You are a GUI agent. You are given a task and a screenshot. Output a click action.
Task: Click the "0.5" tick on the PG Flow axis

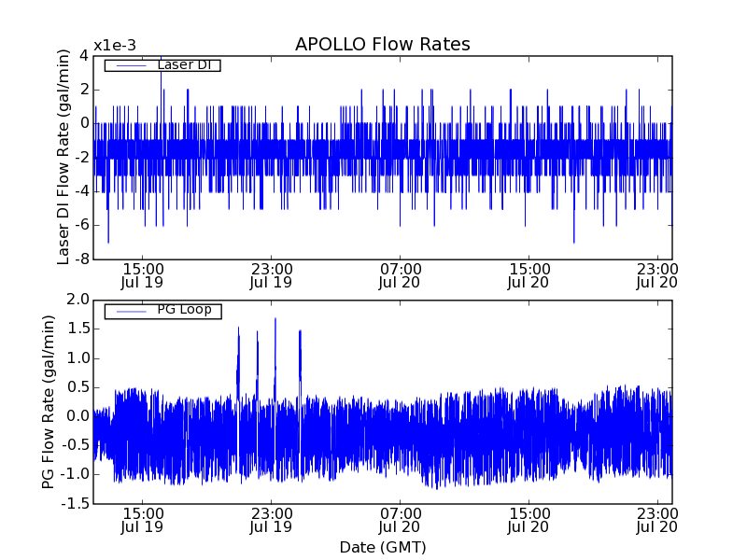pos(78,387)
